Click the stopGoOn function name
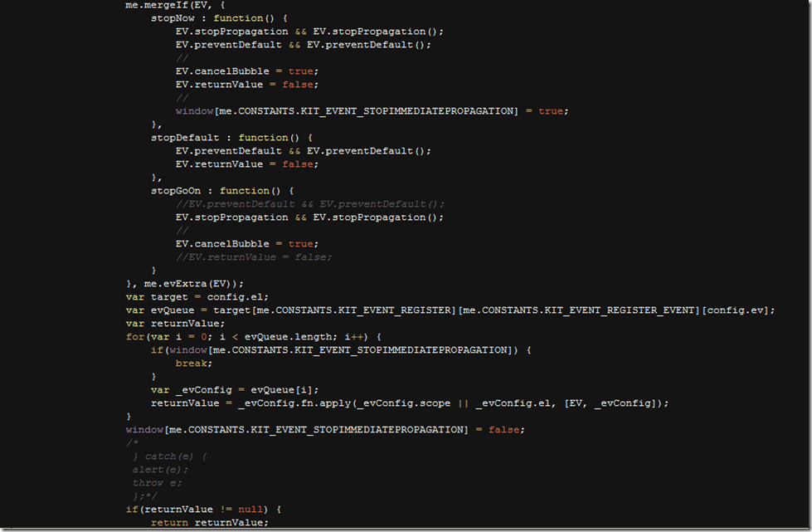 click(x=175, y=190)
